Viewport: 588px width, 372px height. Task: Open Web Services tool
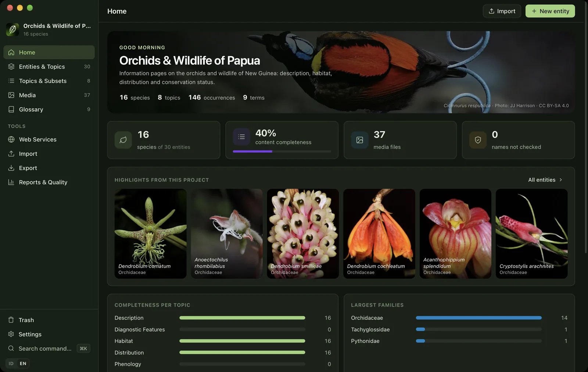coord(49,140)
